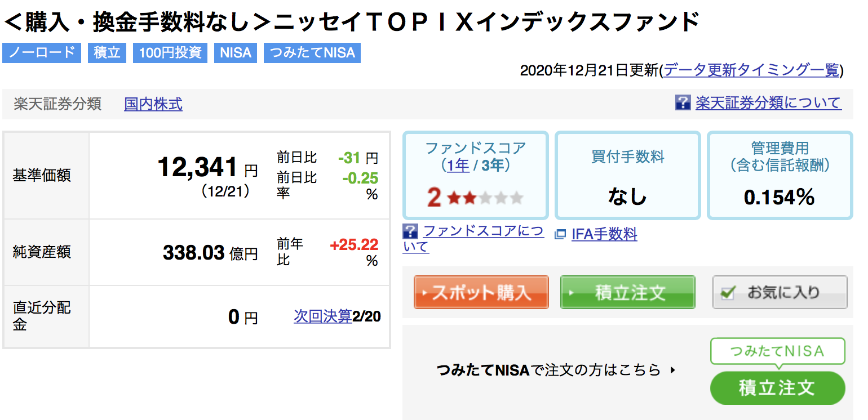
Task: Toggle the お気に入り favorite checkbox
Action: (728, 293)
